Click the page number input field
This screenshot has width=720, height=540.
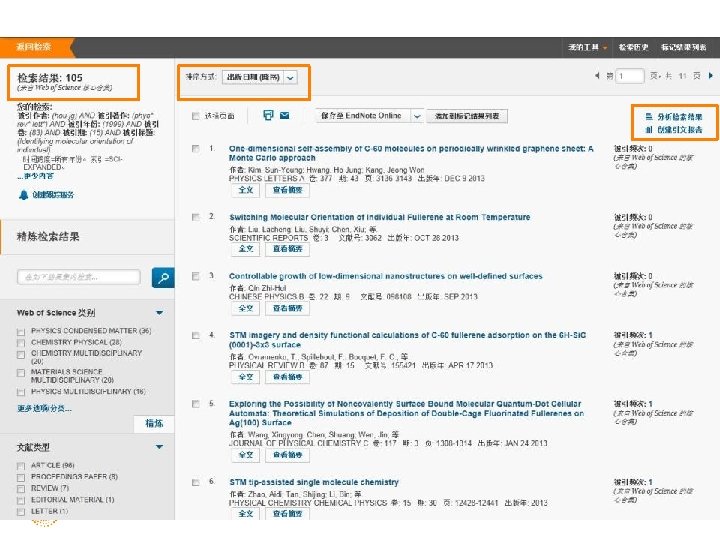pyautogui.click(x=630, y=76)
